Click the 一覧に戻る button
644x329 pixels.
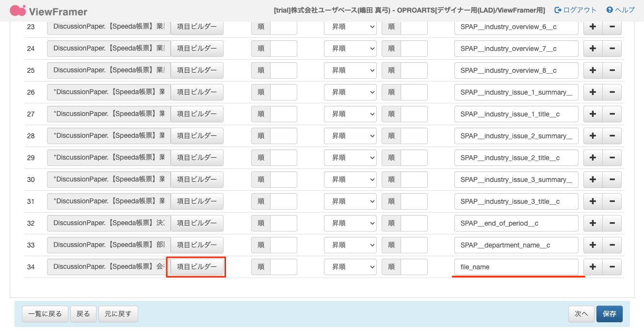point(45,314)
